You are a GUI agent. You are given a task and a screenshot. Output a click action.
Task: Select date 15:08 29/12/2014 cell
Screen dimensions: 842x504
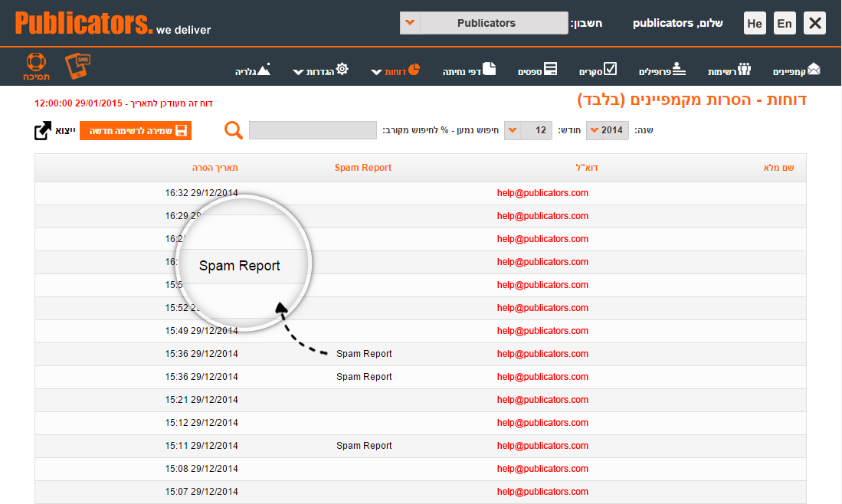pyautogui.click(x=201, y=469)
